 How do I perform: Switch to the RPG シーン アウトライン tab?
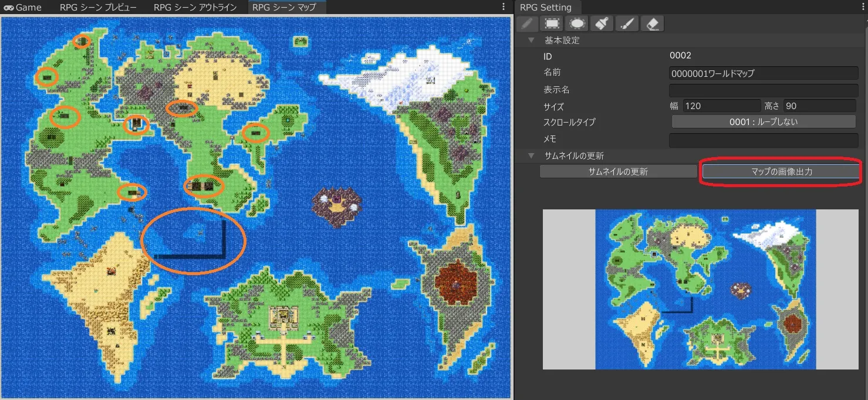pos(195,7)
